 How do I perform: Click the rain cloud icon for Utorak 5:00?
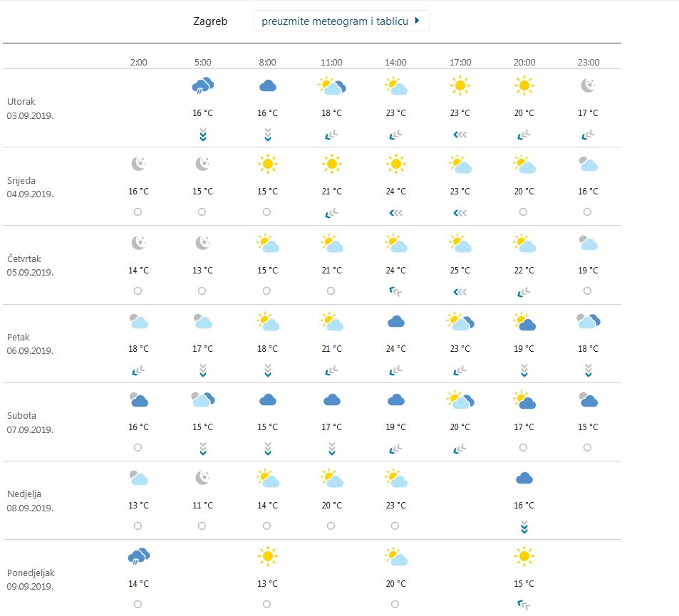point(202,86)
